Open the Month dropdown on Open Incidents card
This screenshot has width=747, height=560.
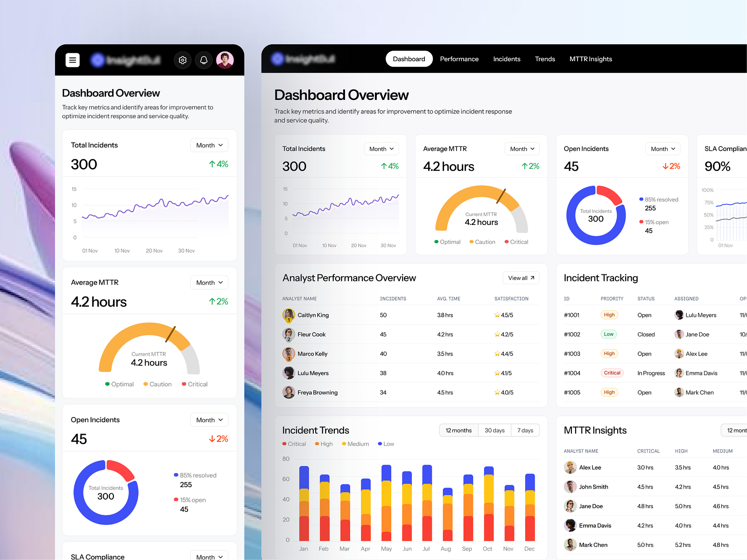coord(662,148)
